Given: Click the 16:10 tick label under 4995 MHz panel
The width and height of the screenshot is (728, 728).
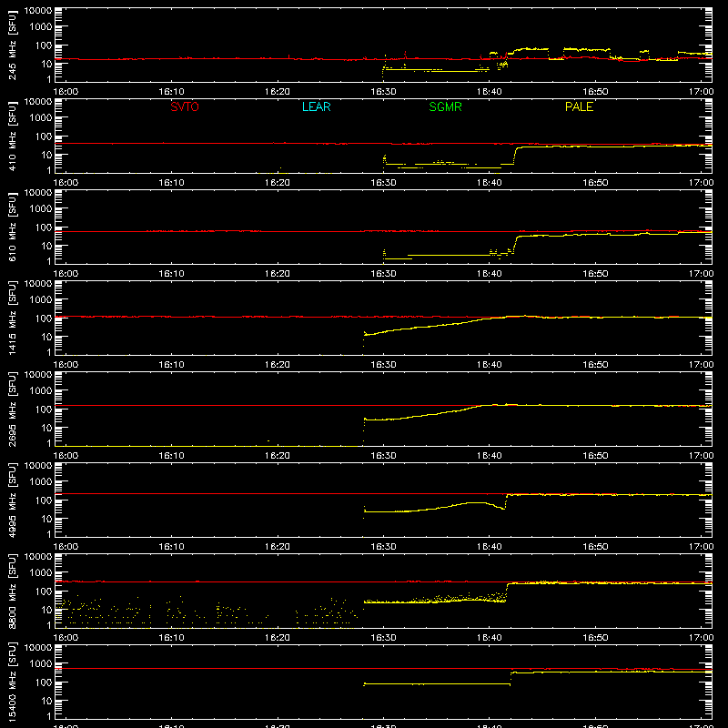Looking at the screenshot, I should point(172,547).
